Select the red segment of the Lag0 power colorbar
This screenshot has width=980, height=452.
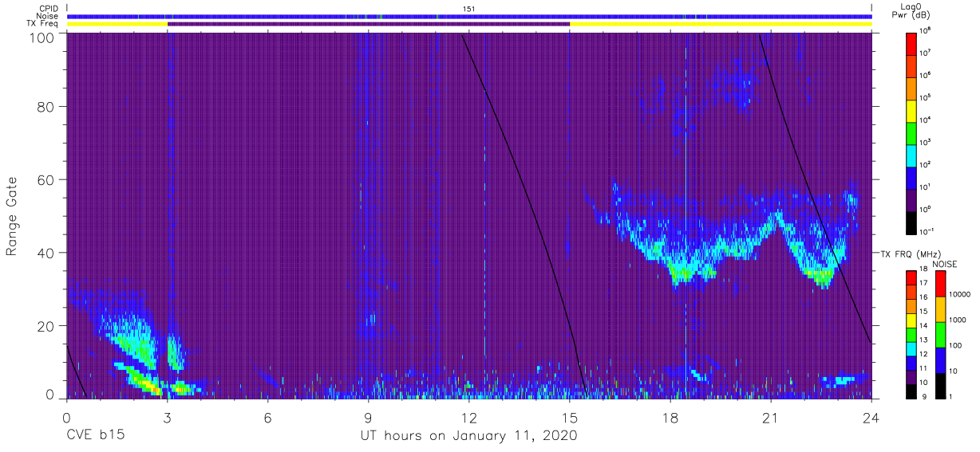911,43
